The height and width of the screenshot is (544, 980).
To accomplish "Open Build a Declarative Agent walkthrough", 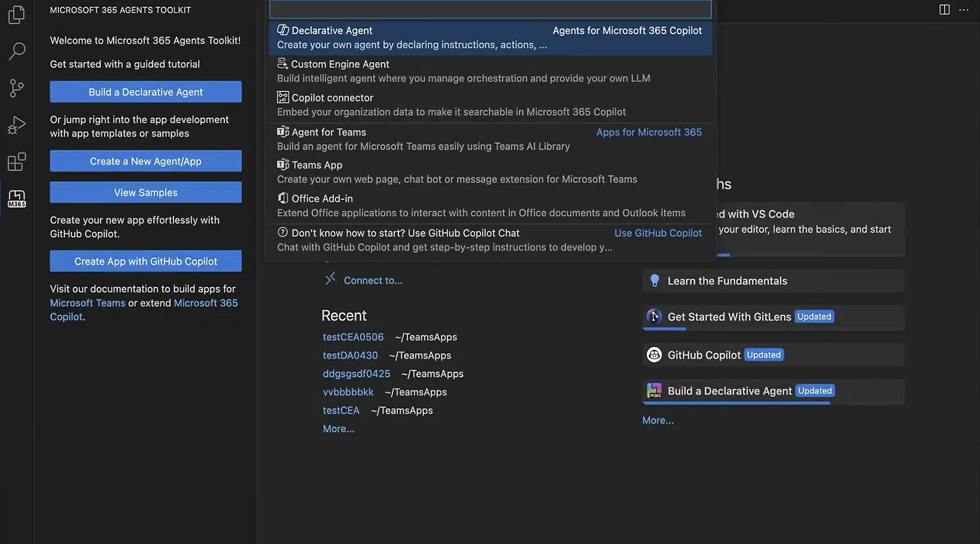I will 773,392.
